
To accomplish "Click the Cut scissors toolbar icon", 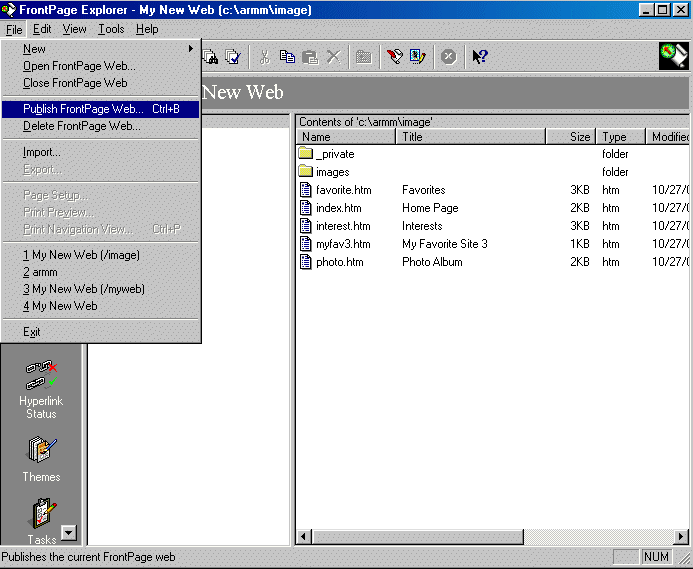I will click(265, 57).
